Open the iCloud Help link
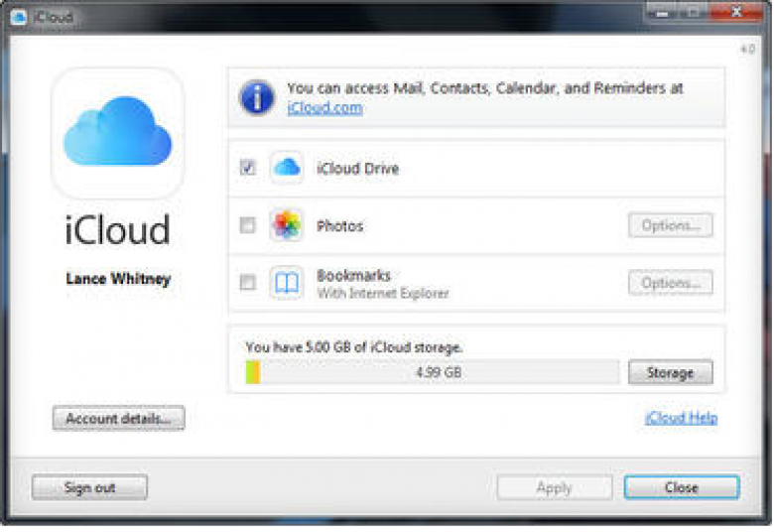The image size is (774, 532). point(681,418)
